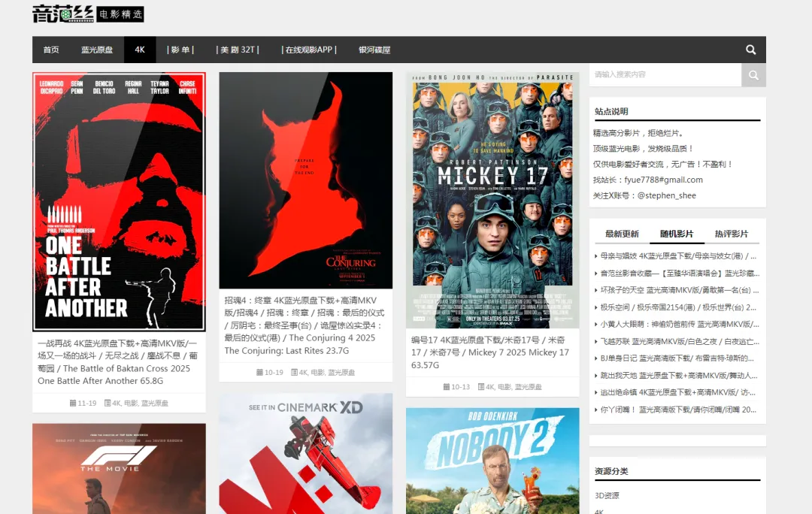
Task: Open the red biplane Cinemark XD poster
Action: coord(305,453)
